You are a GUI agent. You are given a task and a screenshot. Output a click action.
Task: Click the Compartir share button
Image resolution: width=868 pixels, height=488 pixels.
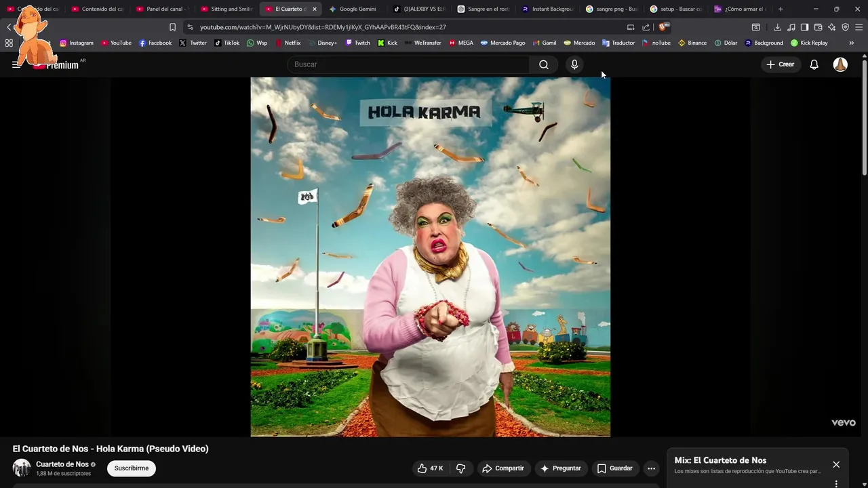click(x=502, y=468)
